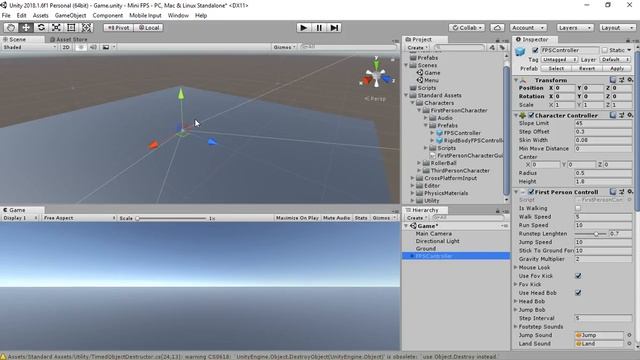Viewport: 640px width, 360px height.
Task: Open Transform component gear menu
Action: pos(630,80)
